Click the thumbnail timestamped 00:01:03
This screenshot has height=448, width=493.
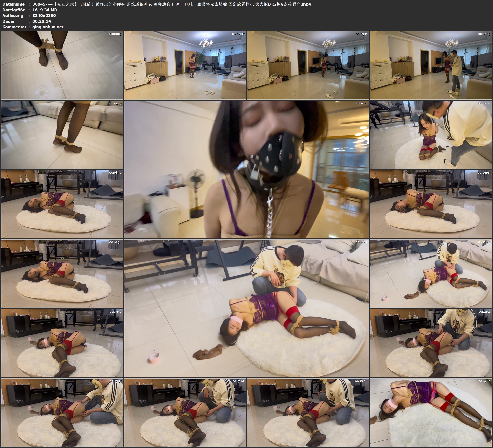point(62,65)
